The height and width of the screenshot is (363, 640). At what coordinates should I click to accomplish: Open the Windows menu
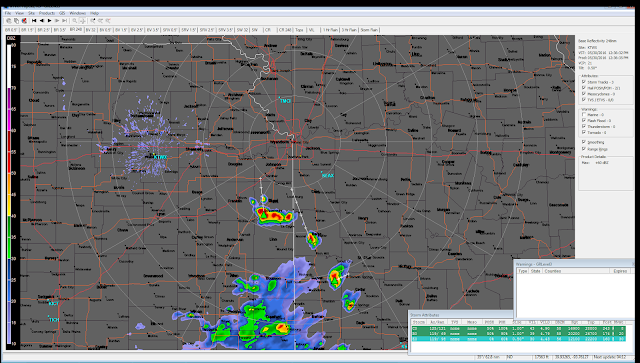pyautogui.click(x=78, y=13)
